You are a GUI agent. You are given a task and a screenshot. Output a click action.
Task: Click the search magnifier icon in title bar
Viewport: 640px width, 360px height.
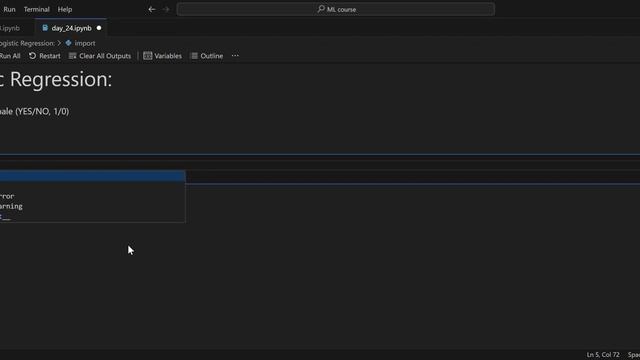(x=321, y=9)
